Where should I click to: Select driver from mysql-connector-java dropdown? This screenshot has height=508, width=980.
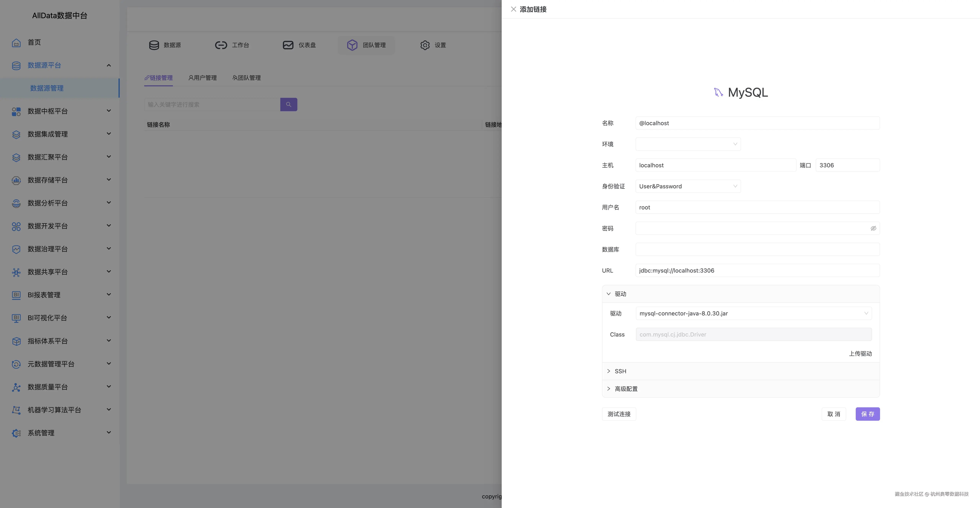point(753,313)
